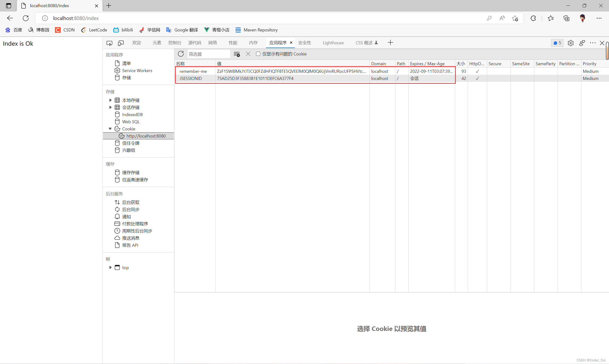This screenshot has width=609, height=364.
Task: Open the password manager key icon
Action: point(489,18)
